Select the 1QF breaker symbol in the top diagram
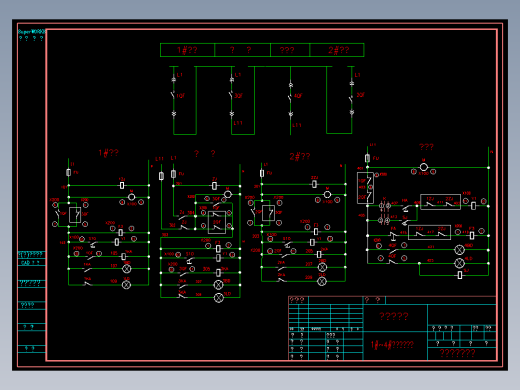Screen dimensions: 520x390 pyautogui.click(x=173, y=95)
